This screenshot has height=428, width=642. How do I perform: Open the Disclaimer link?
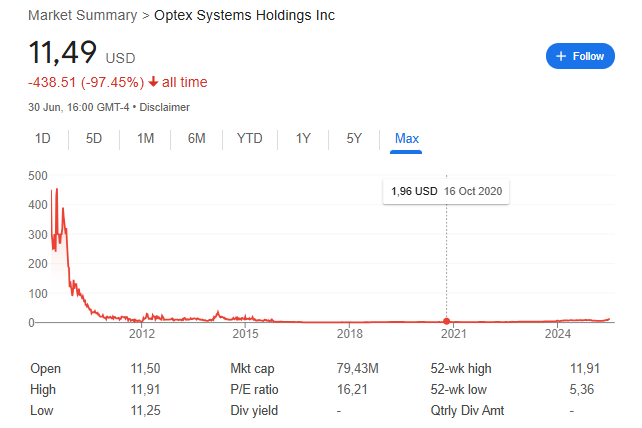(x=164, y=107)
